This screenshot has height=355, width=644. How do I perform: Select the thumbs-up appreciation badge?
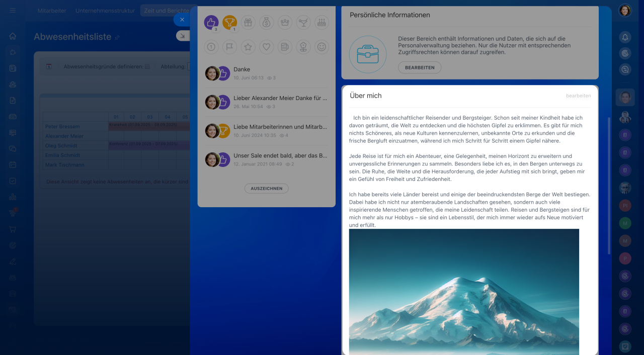pyautogui.click(x=211, y=22)
